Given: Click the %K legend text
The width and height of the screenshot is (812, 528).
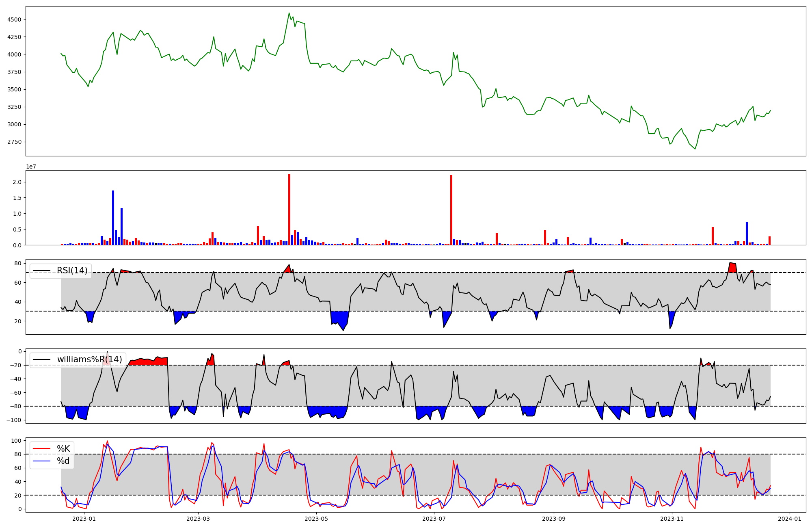Looking at the screenshot, I should (x=63, y=449).
